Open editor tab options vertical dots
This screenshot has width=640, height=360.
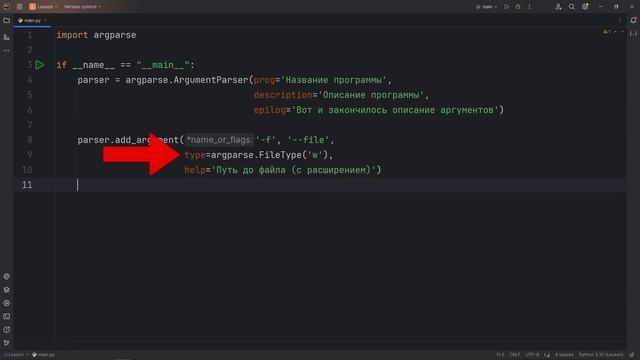pyautogui.click(x=620, y=20)
